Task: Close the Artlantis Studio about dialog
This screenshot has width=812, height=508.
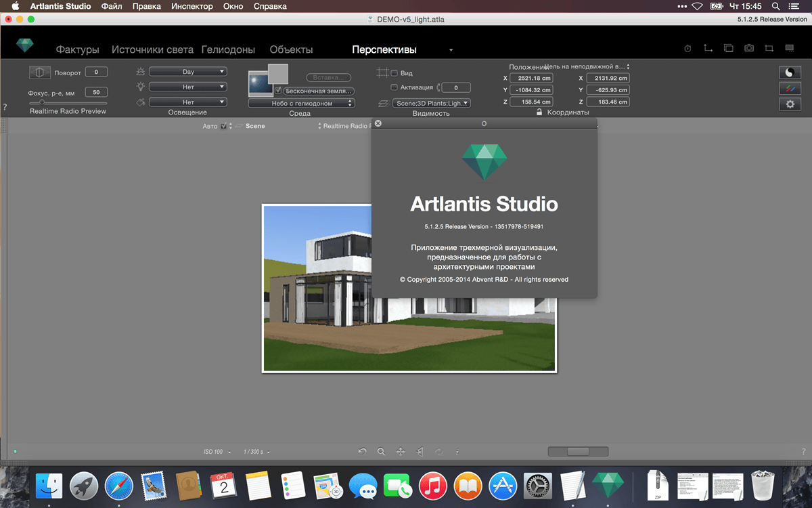Action: click(378, 123)
